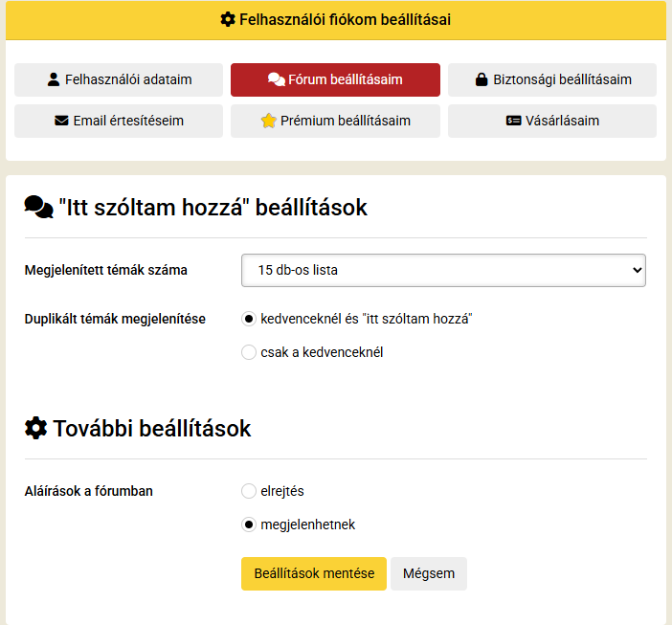672x625 pixels.
Task: Choose the "csak a kedvenceknél" radio option
Action: click(249, 352)
